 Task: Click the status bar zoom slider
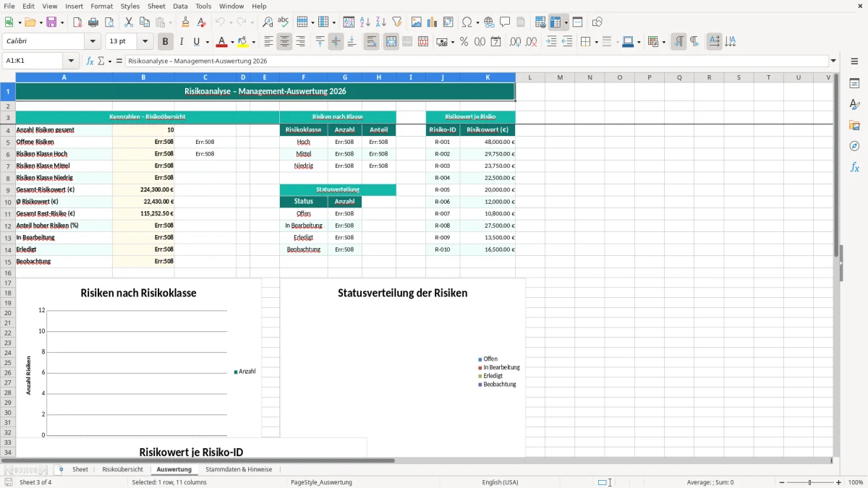pyautogui.click(x=810, y=482)
